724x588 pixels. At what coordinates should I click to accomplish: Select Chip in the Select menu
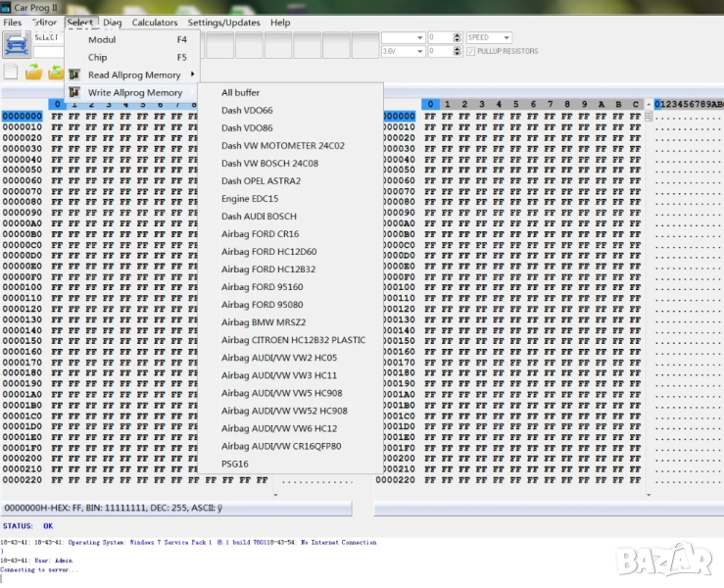(98, 57)
